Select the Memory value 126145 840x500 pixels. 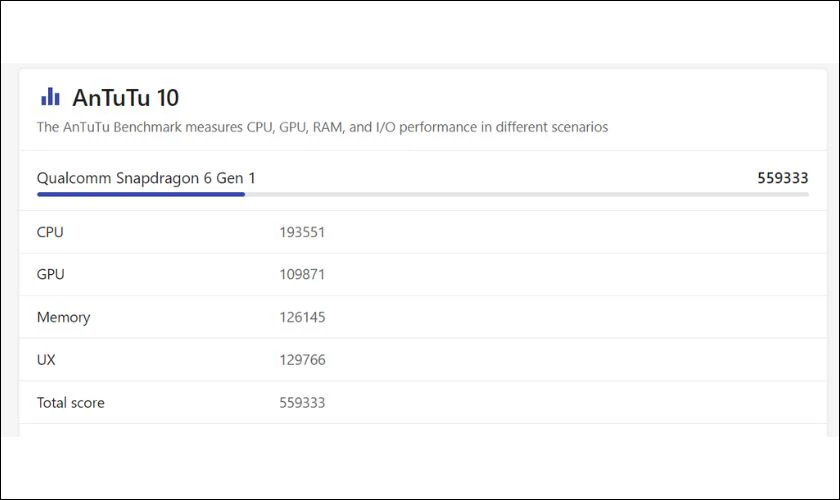tap(302, 317)
